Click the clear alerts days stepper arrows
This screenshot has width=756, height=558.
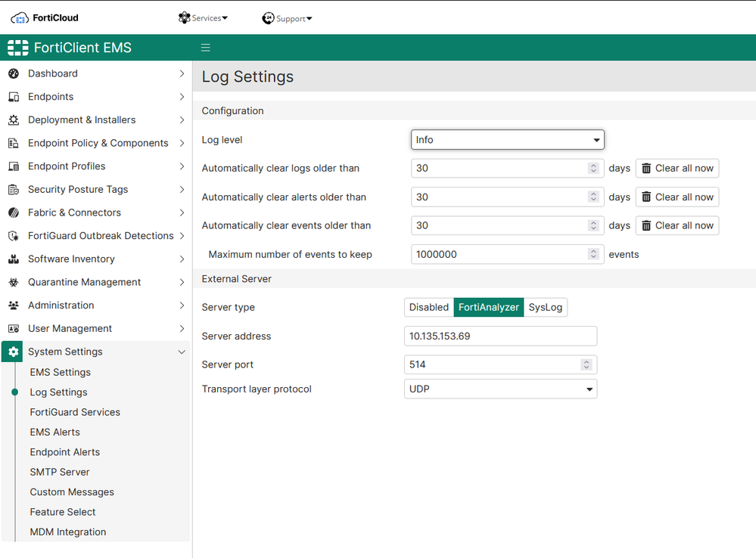593,197
